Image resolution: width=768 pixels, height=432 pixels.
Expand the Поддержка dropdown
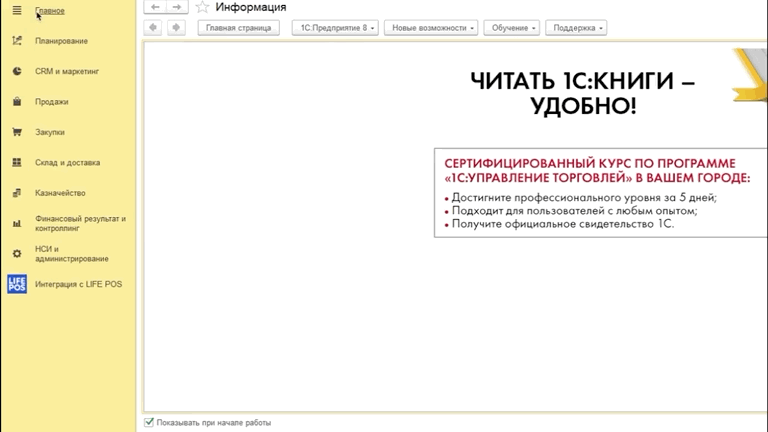(x=576, y=28)
